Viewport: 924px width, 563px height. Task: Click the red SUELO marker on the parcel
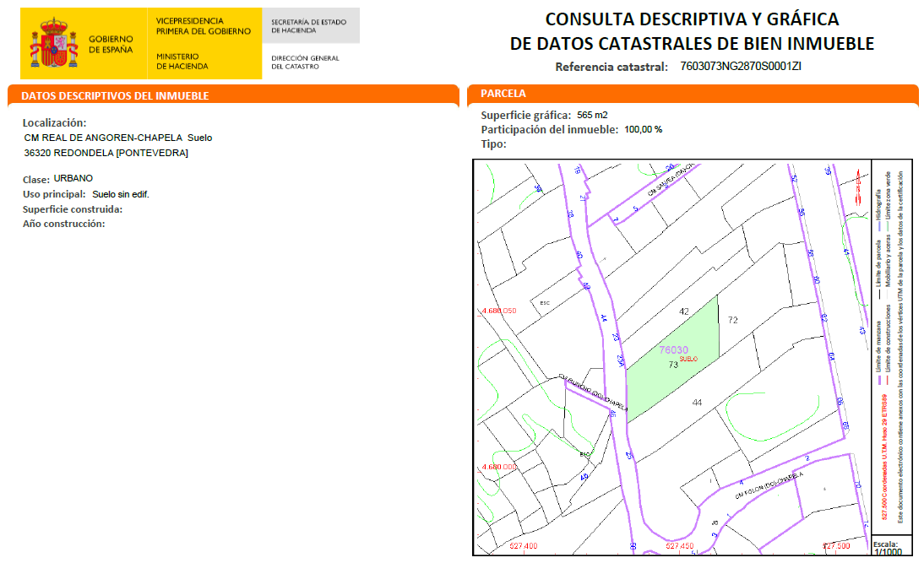[688, 360]
